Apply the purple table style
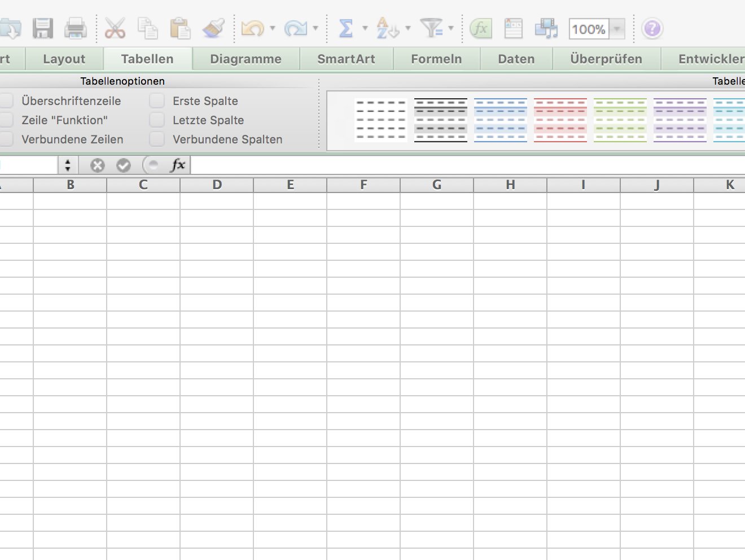The image size is (745, 560). pos(680,120)
